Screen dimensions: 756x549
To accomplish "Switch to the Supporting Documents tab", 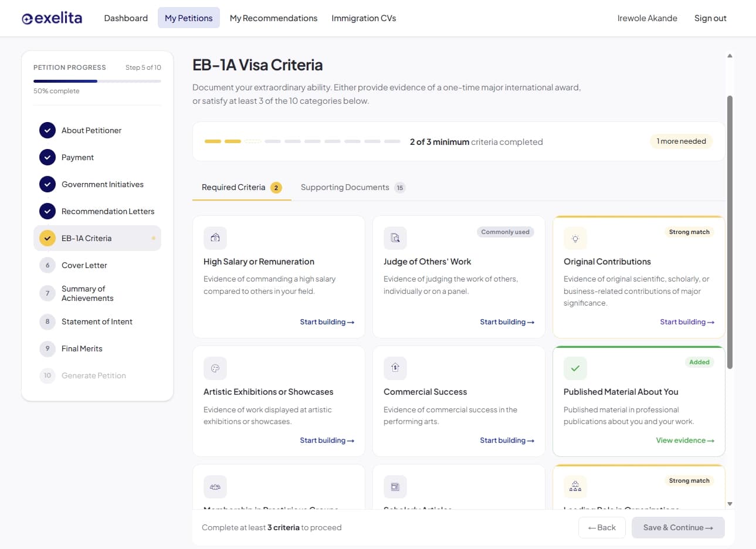I will point(345,187).
